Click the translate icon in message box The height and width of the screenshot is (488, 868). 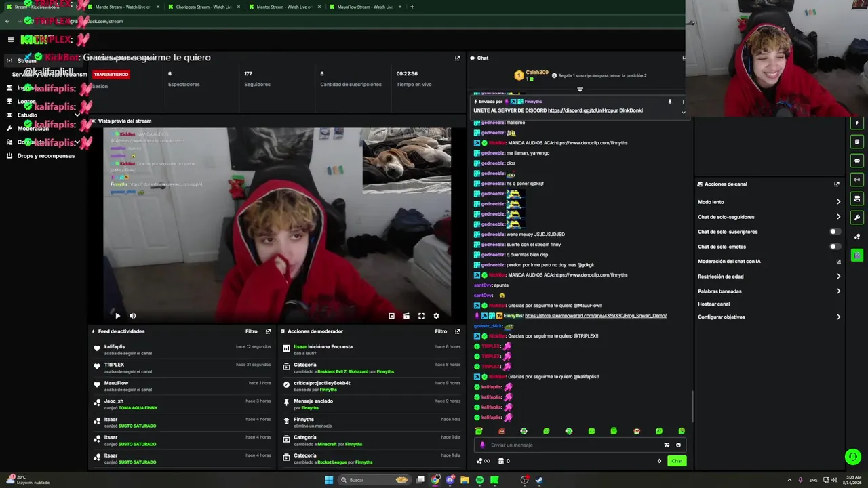click(667, 445)
